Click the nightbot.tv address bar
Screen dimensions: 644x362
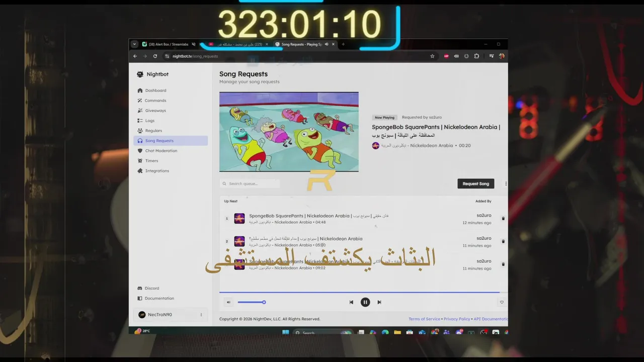pyautogui.click(x=300, y=56)
